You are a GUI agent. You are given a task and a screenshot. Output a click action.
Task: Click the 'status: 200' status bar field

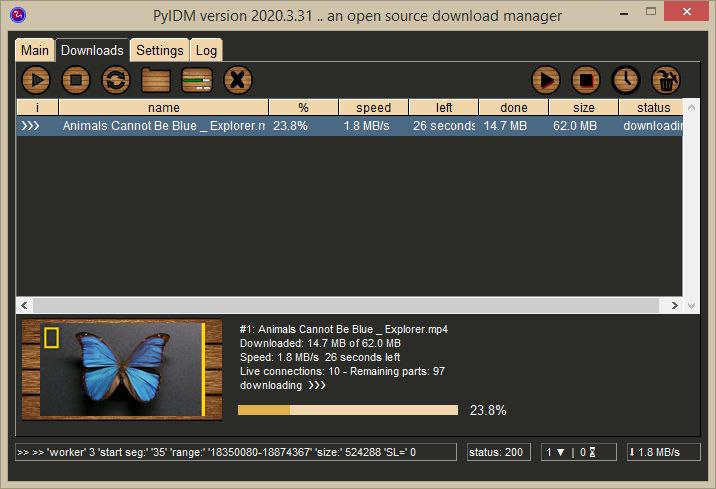point(499,452)
